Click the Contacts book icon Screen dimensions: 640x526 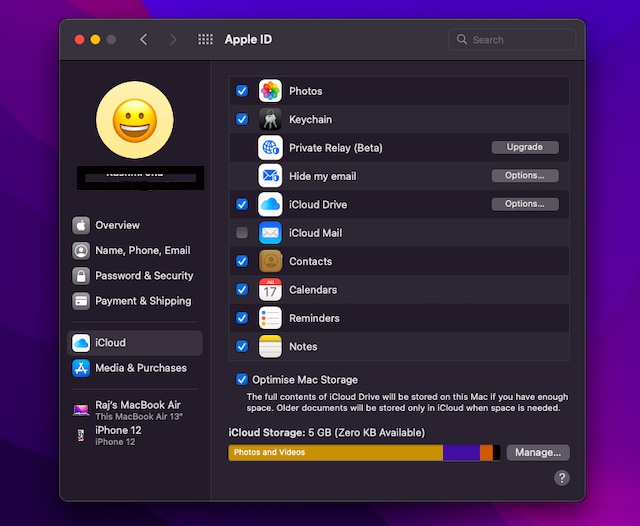point(270,261)
